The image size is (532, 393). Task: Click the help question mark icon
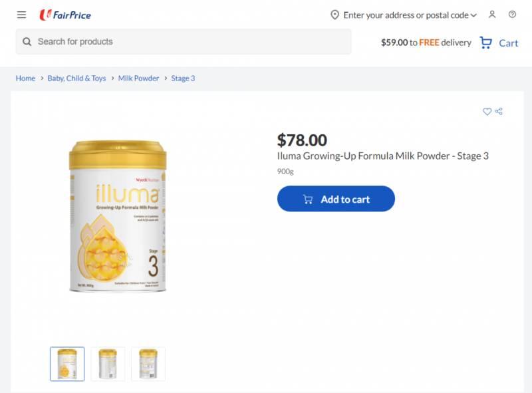click(512, 15)
